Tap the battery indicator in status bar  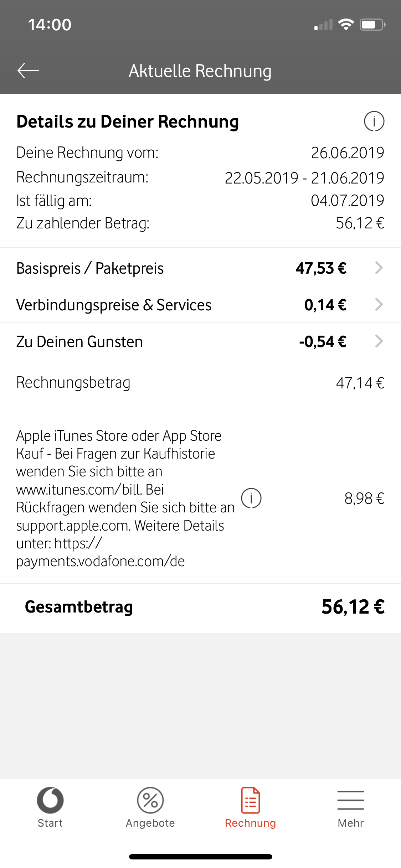372,25
